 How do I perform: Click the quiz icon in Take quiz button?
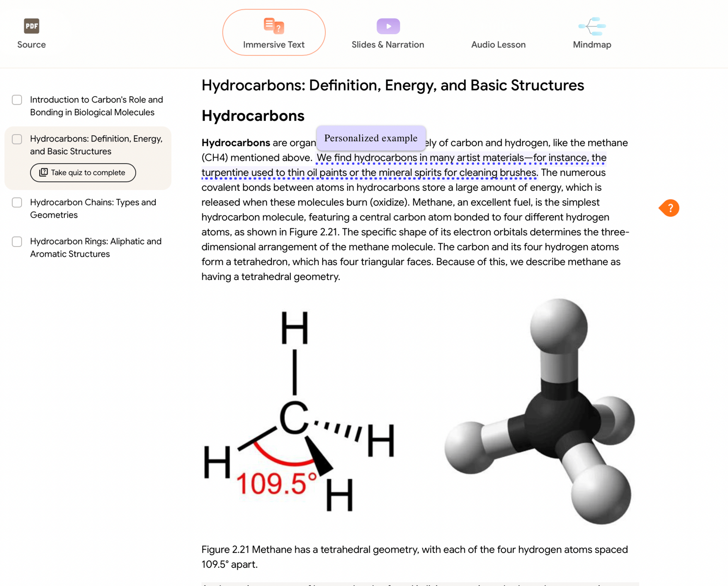pyautogui.click(x=44, y=173)
